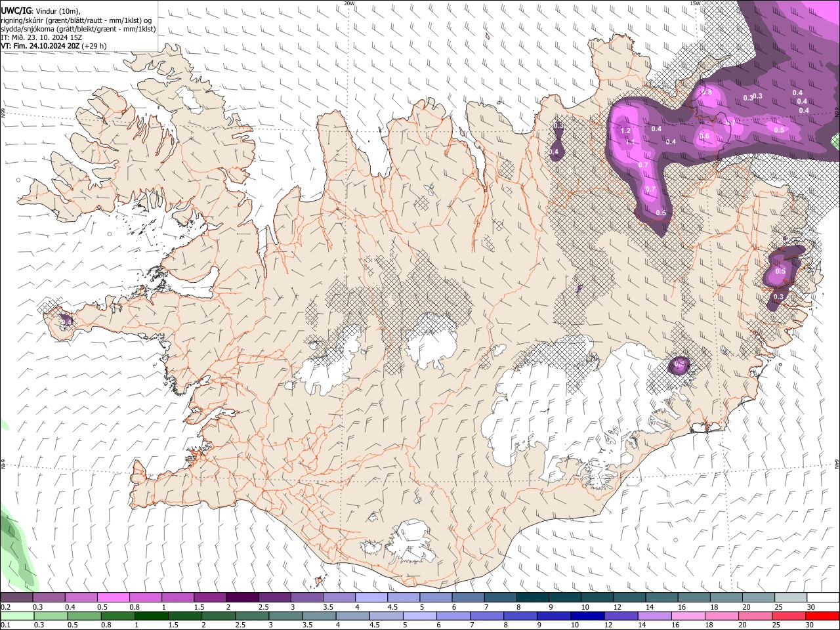This screenshot has width=840, height=630.
Task: Click the 0.2 swatch in the upper snow scale
Action: [x=16, y=597]
